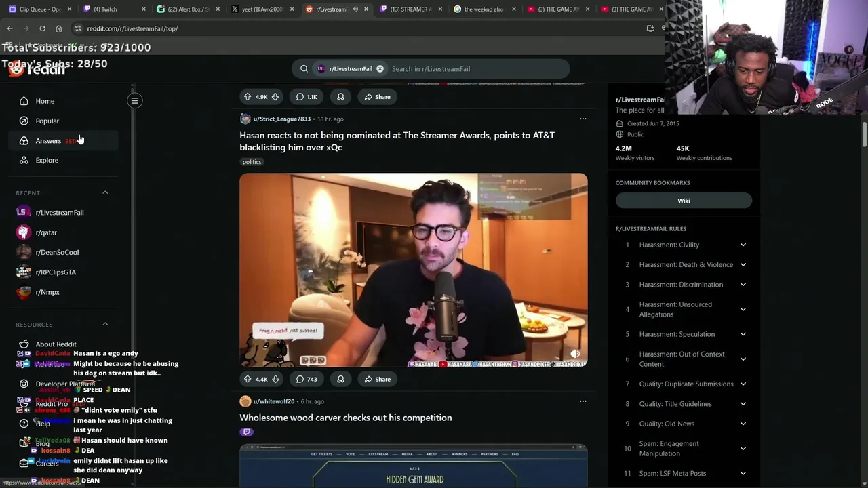
Task: Collapse the RESOURCES section
Action: tap(105, 324)
